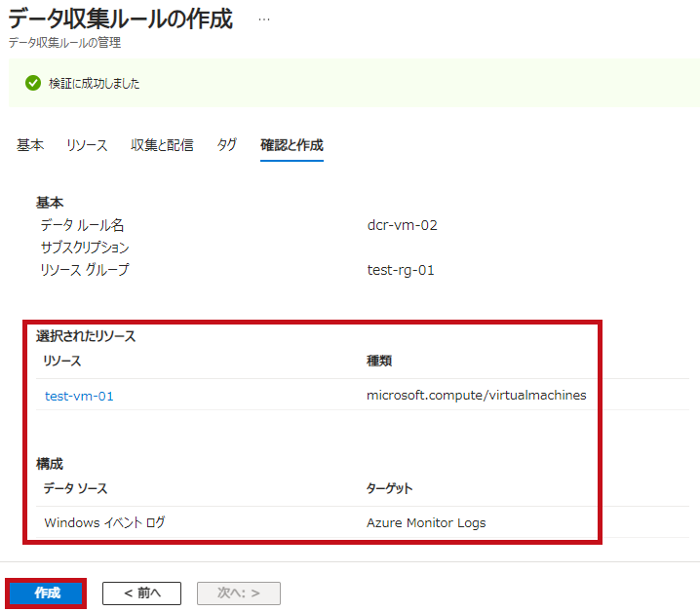
Task: Switch to the リソース tab
Action: [x=87, y=145]
